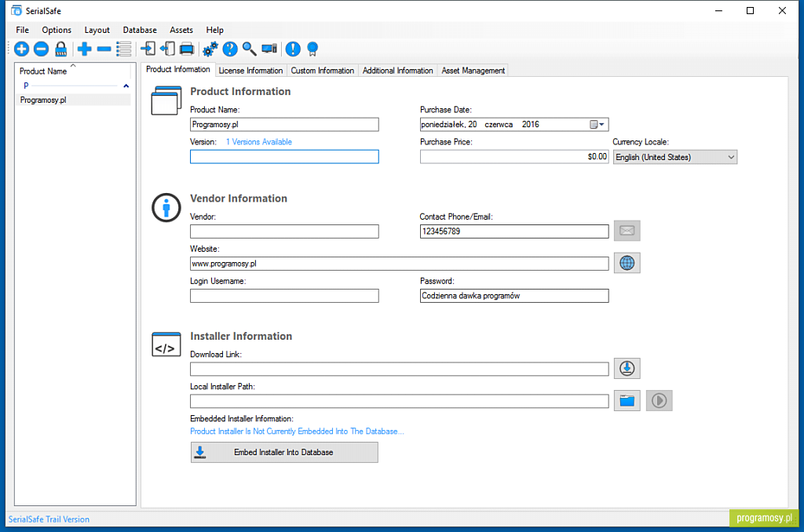Image resolution: width=804 pixels, height=532 pixels.
Task: Click the question mark help icon
Action: (x=230, y=49)
